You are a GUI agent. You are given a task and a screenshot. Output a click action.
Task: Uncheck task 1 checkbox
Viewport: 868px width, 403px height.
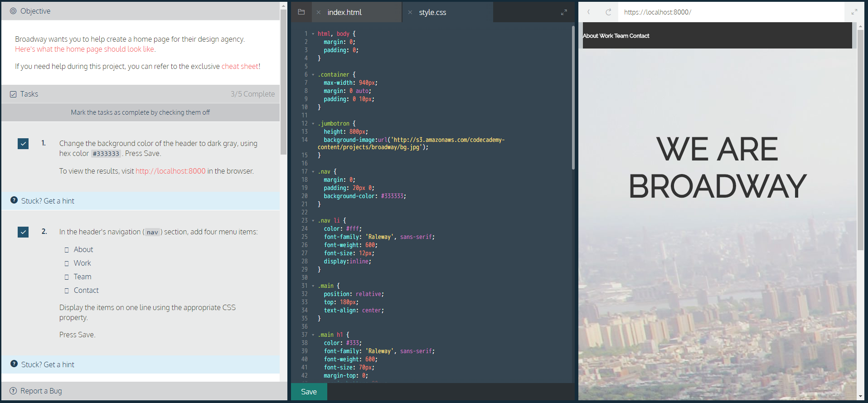23,144
